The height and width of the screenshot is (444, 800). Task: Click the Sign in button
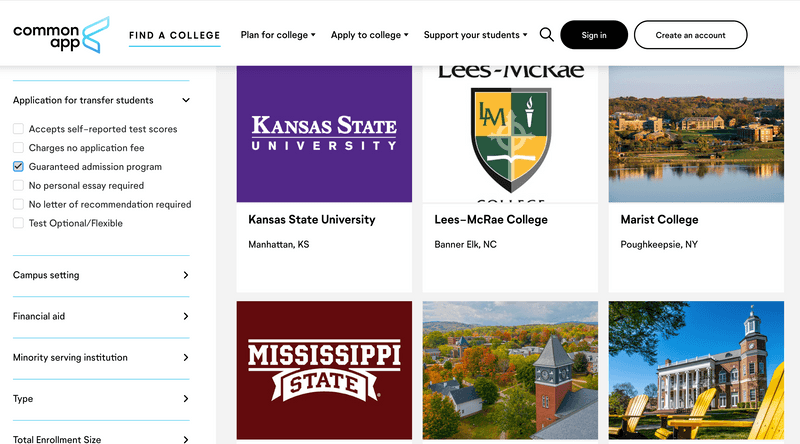coord(594,35)
